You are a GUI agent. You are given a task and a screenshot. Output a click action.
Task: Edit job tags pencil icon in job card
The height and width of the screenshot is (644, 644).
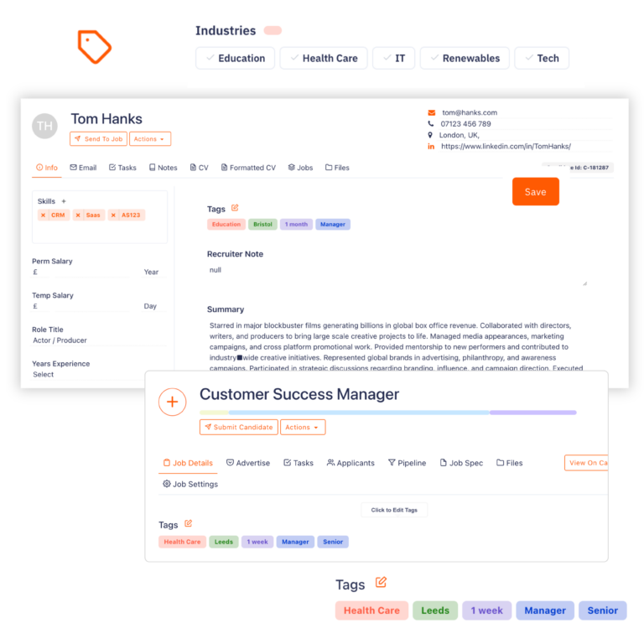click(188, 523)
